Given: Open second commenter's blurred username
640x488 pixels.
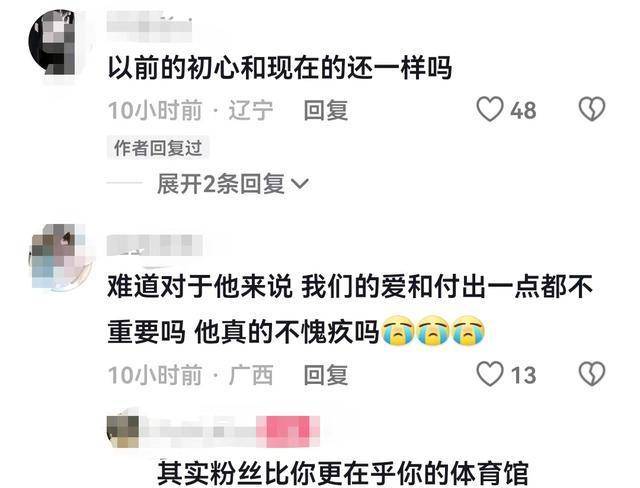Looking at the screenshot, I should [x=155, y=245].
